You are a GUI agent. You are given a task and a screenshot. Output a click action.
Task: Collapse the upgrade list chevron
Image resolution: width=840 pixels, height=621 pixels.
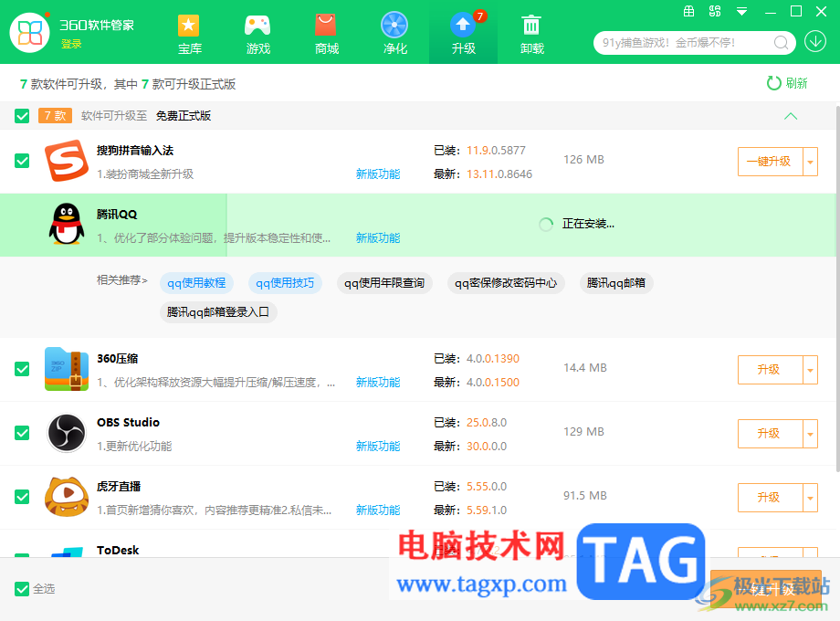click(791, 116)
